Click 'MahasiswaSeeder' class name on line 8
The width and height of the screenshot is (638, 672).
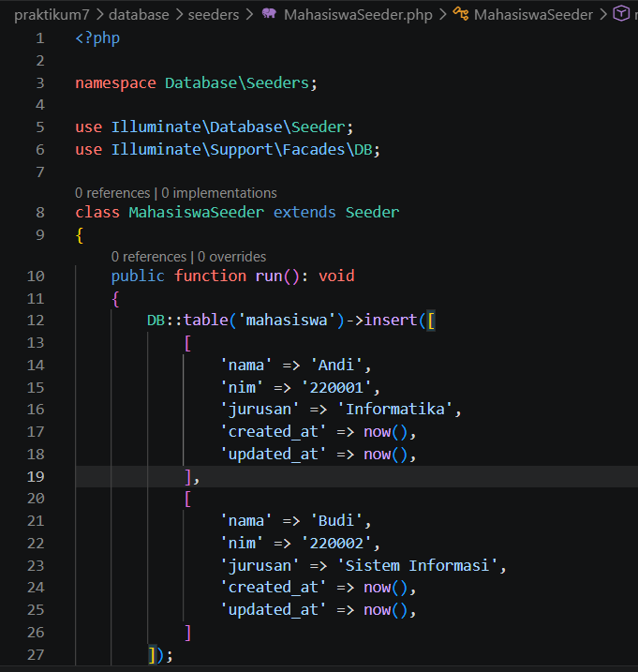point(196,212)
